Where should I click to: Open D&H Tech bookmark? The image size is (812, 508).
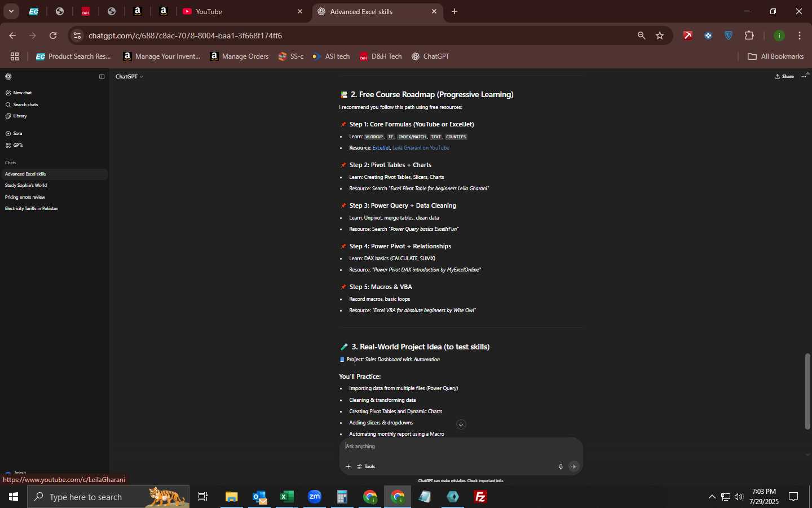[x=381, y=56]
